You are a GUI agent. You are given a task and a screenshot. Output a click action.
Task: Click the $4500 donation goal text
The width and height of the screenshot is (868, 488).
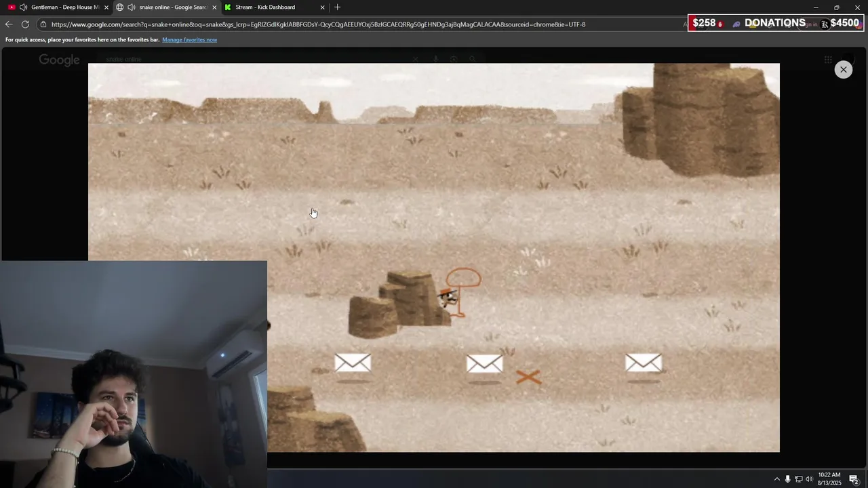click(844, 23)
